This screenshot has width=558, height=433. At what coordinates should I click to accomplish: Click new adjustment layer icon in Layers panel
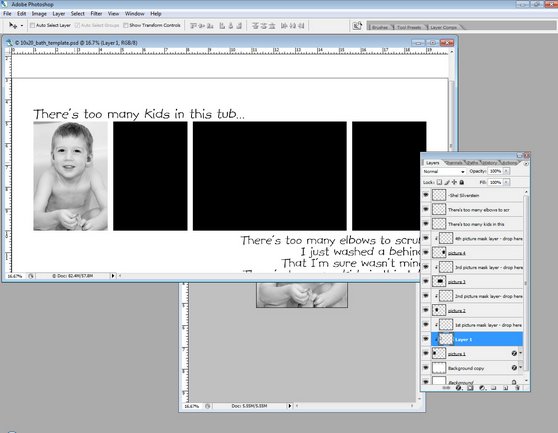[482, 388]
